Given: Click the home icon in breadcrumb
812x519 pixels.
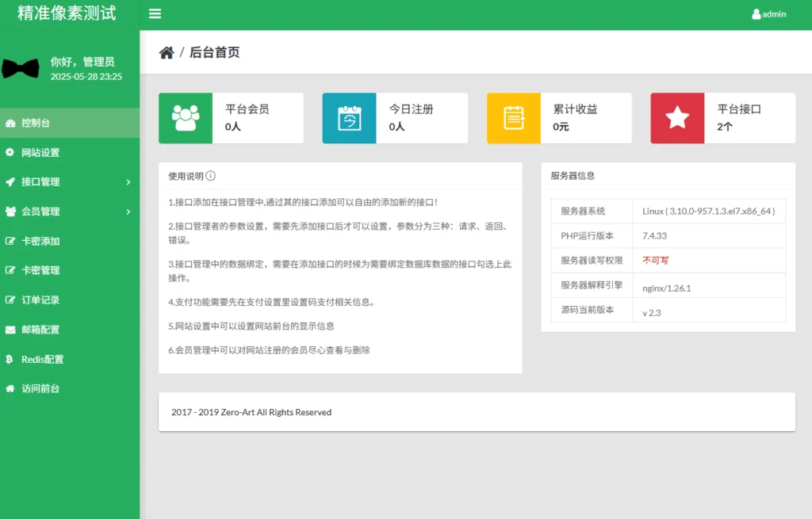Looking at the screenshot, I should pos(167,53).
